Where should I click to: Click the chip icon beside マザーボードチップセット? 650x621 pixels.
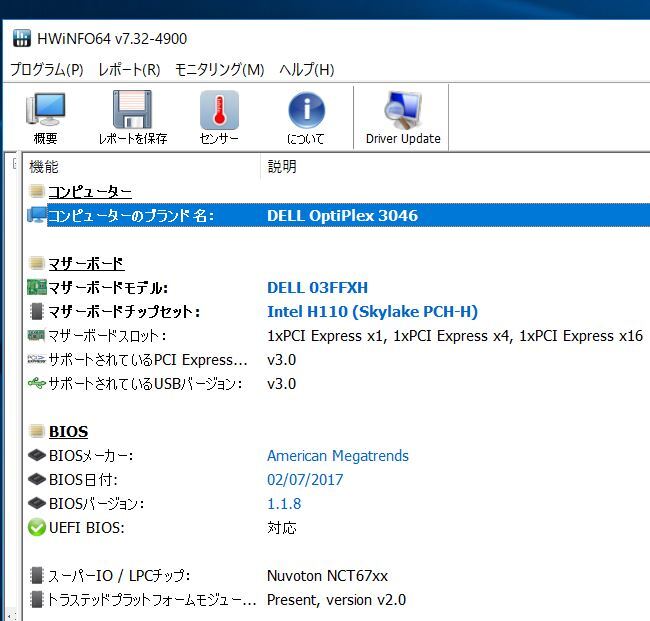[x=36, y=311]
